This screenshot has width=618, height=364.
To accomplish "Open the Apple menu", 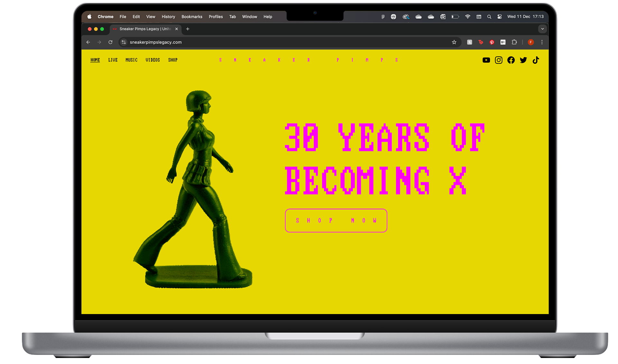I will click(89, 17).
